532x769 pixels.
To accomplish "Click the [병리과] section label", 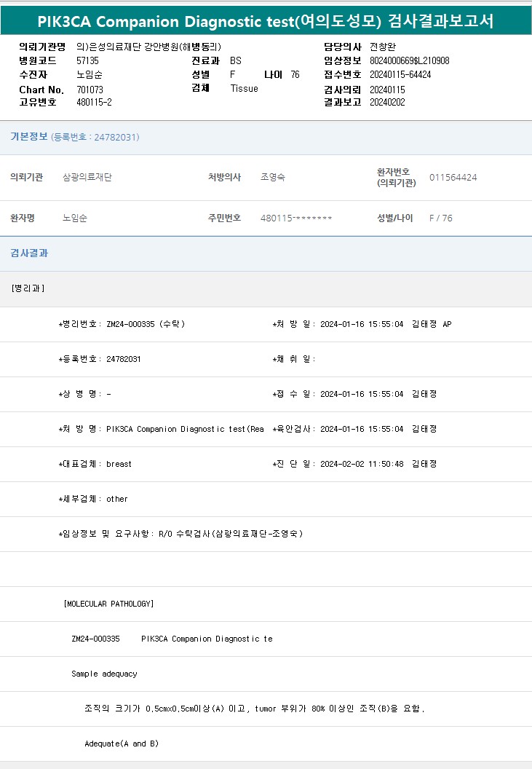I will point(28,288).
